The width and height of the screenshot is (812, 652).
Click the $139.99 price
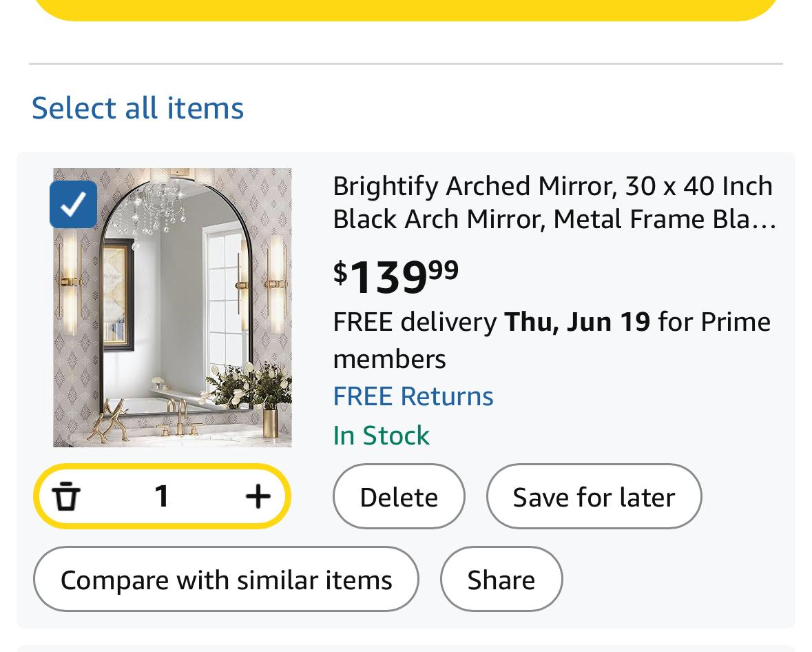[396, 276]
